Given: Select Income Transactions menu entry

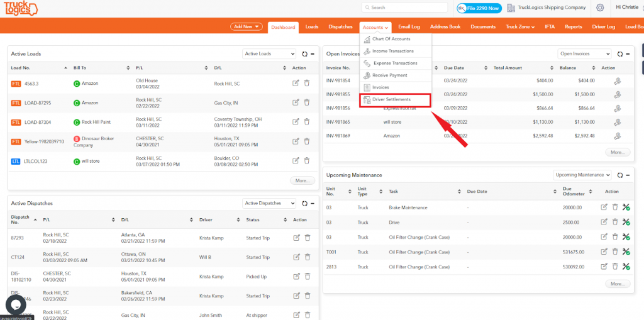Looking at the screenshot, I should [396, 51].
